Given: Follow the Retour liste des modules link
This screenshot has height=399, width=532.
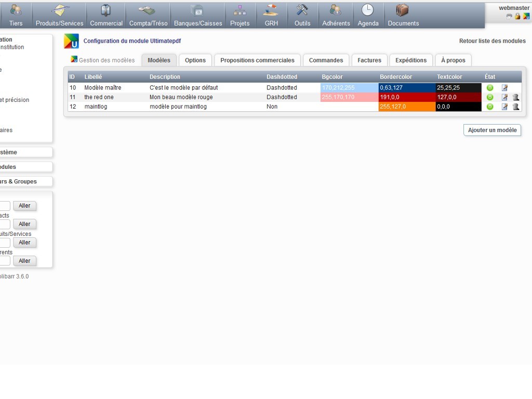Looking at the screenshot, I should coord(493,41).
